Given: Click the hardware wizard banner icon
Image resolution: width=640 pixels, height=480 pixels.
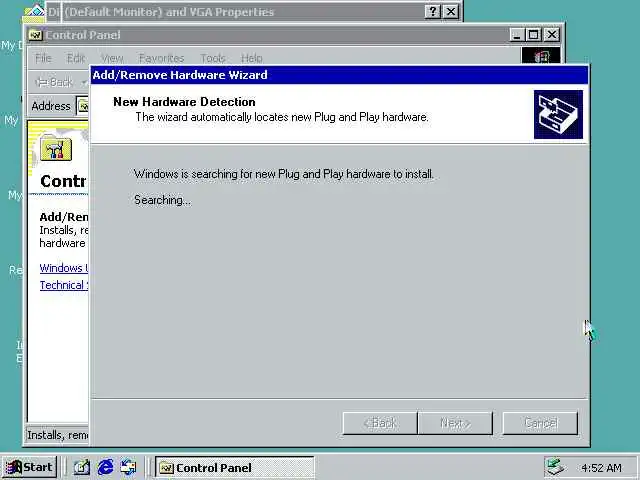Looking at the screenshot, I should point(558,115).
